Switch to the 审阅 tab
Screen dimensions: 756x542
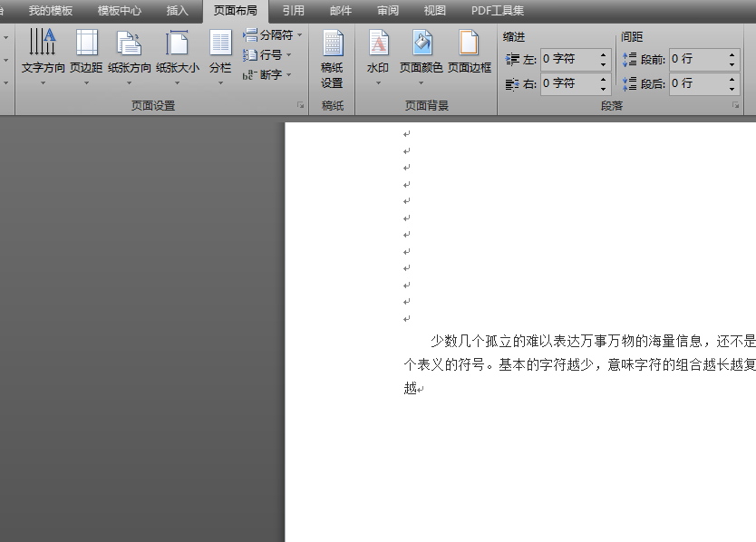pyautogui.click(x=388, y=11)
